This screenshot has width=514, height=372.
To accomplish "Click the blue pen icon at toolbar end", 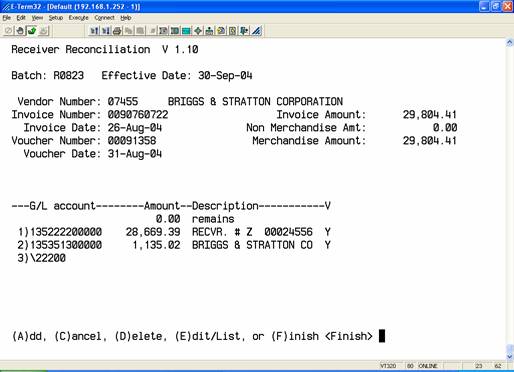I will pyautogui.click(x=256, y=31).
